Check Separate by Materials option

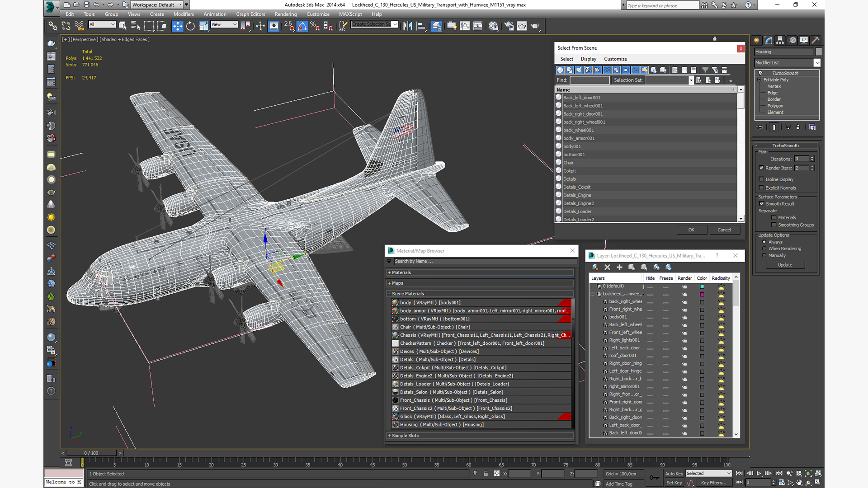tap(774, 218)
